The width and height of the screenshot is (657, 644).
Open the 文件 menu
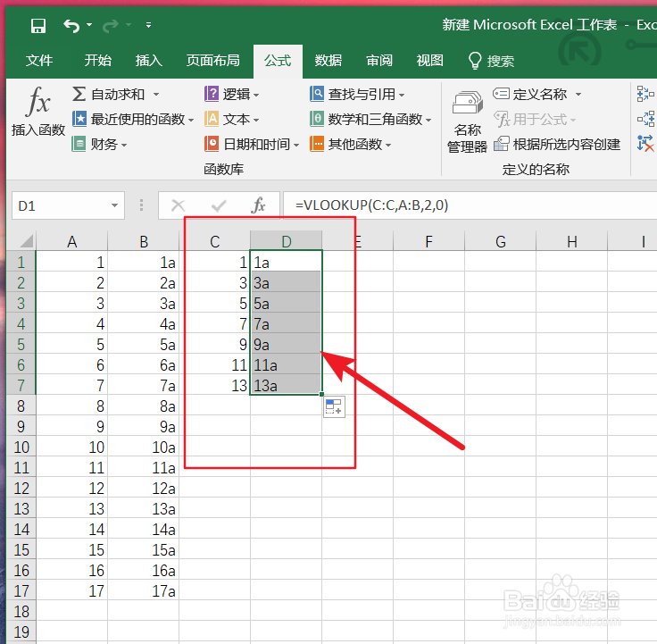(x=39, y=61)
